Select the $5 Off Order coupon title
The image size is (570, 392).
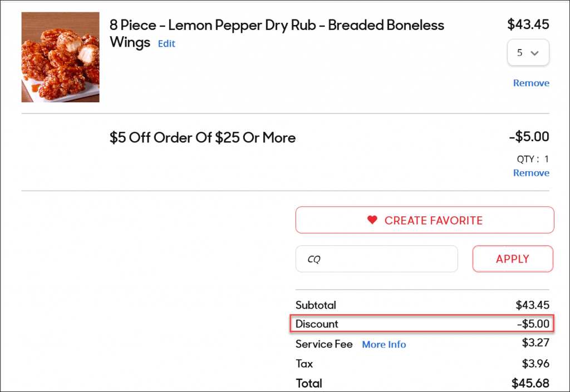(203, 137)
